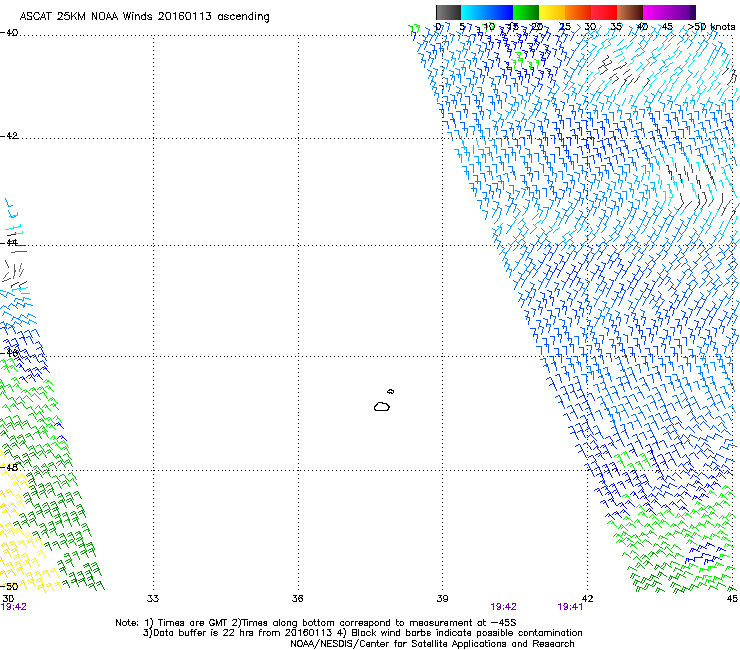740x650 pixels.
Task: Click the "30" longitude label
Action: click(x=8, y=599)
